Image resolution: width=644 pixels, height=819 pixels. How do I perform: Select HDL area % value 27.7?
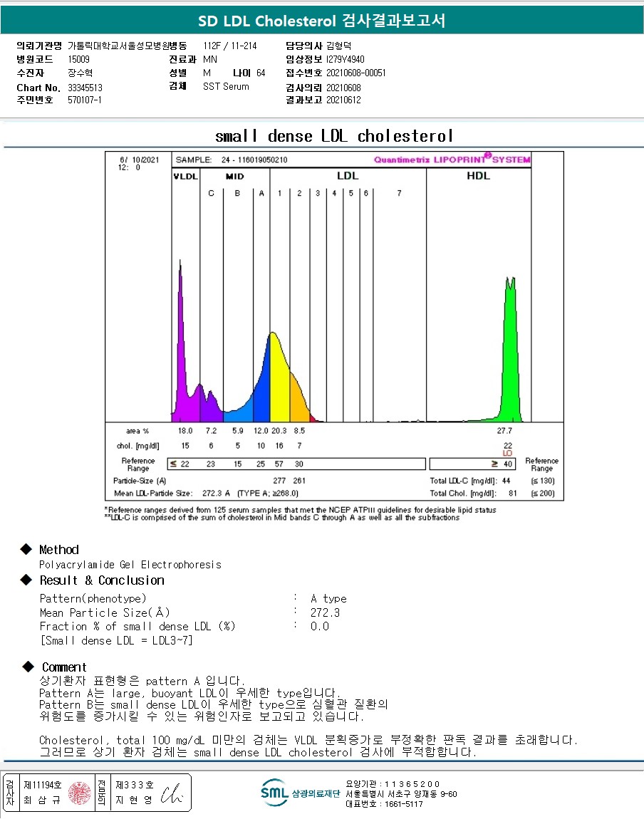pyautogui.click(x=504, y=431)
